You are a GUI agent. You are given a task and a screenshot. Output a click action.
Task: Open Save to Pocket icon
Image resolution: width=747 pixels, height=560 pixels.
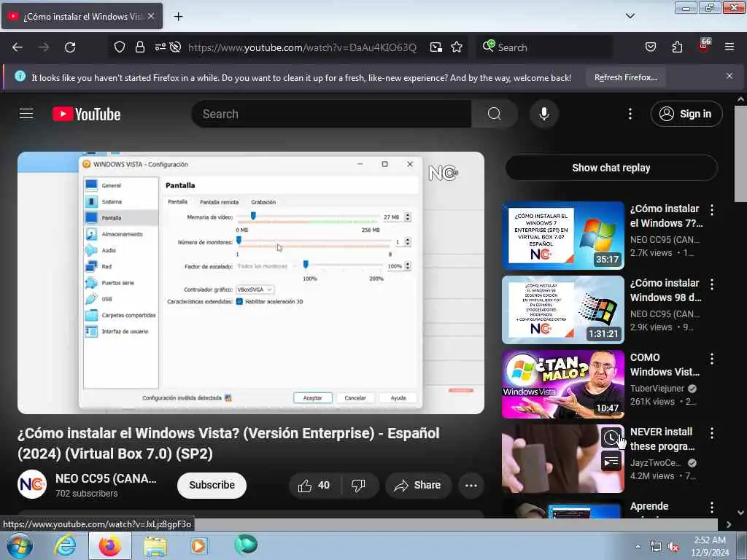[x=651, y=47]
